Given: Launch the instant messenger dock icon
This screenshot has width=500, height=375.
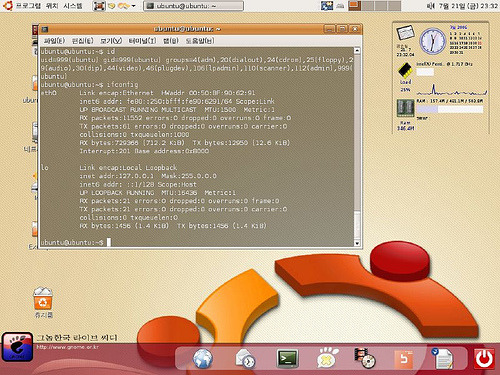Looking at the screenshot, I should [327, 358].
